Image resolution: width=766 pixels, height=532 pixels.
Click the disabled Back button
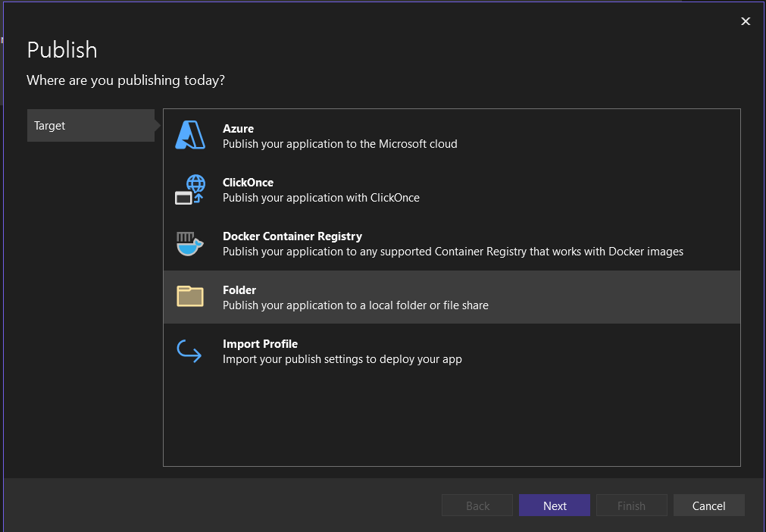pos(477,505)
